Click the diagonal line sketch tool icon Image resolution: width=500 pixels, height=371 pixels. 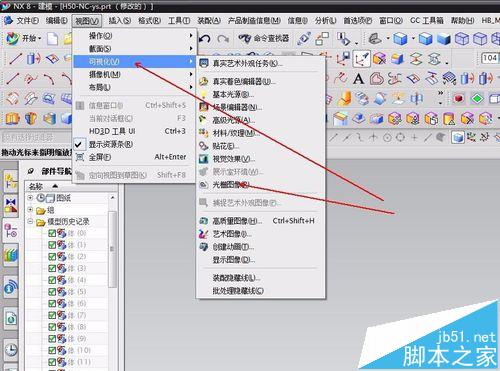pos(15,59)
